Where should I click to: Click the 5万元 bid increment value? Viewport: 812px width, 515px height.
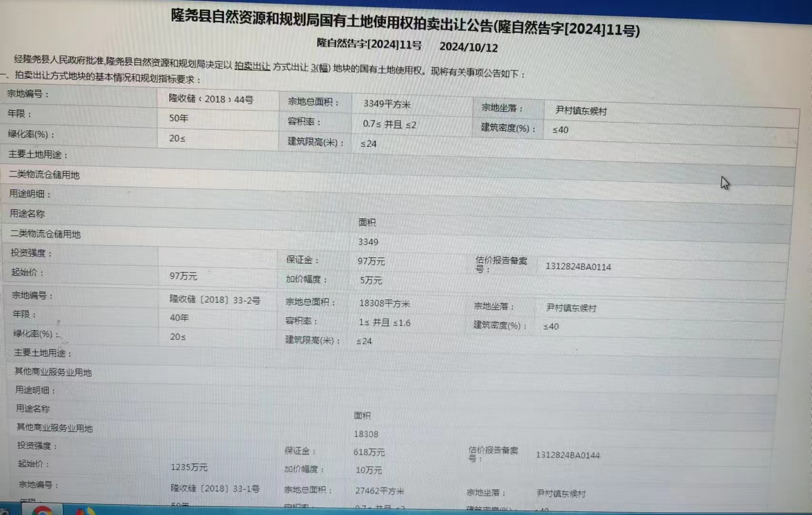pos(371,280)
